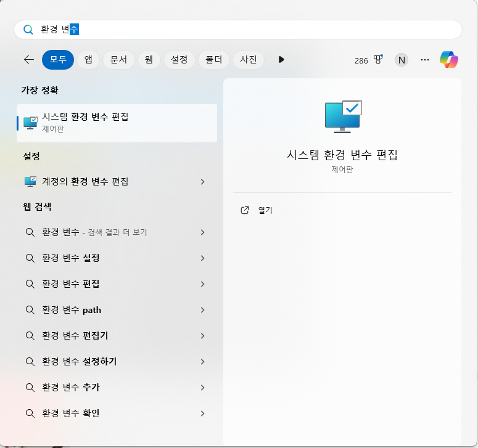Select web suggestion 환경 변수 설정
The image size is (478, 448).
point(117,258)
